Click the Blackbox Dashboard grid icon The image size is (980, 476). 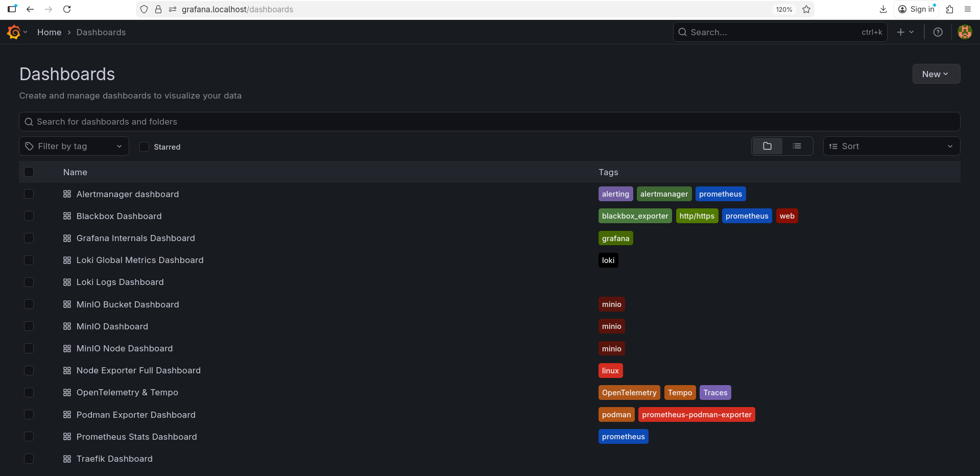pos(67,216)
